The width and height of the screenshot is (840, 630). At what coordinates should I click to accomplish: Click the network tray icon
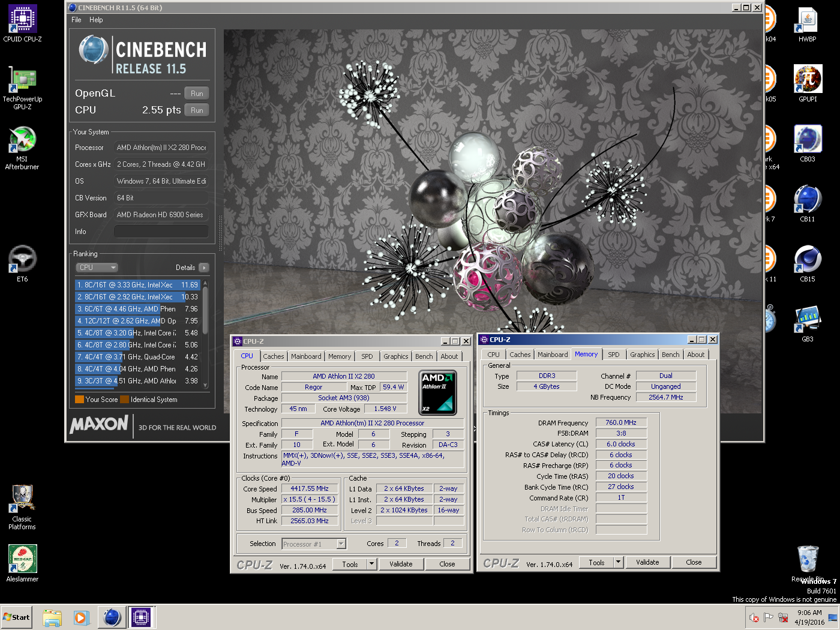click(x=783, y=617)
